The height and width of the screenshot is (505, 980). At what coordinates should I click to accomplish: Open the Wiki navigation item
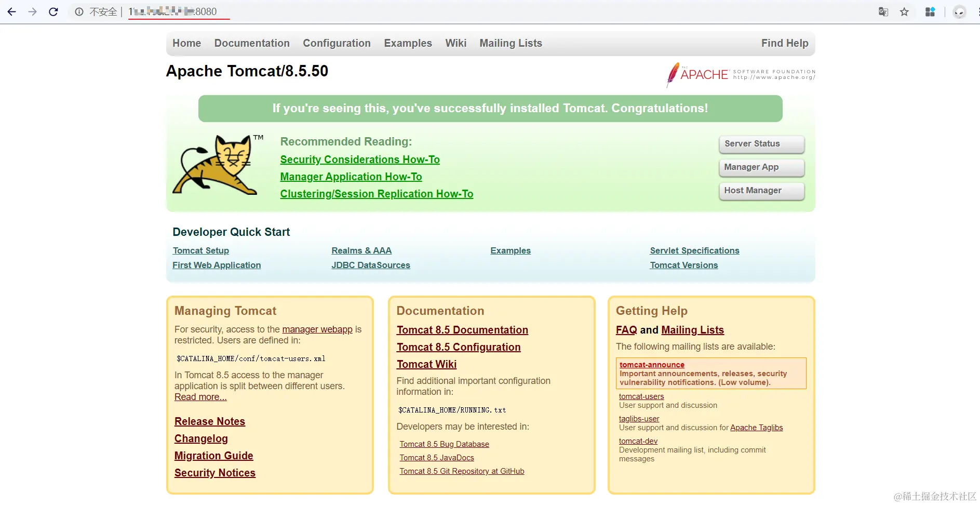click(455, 43)
